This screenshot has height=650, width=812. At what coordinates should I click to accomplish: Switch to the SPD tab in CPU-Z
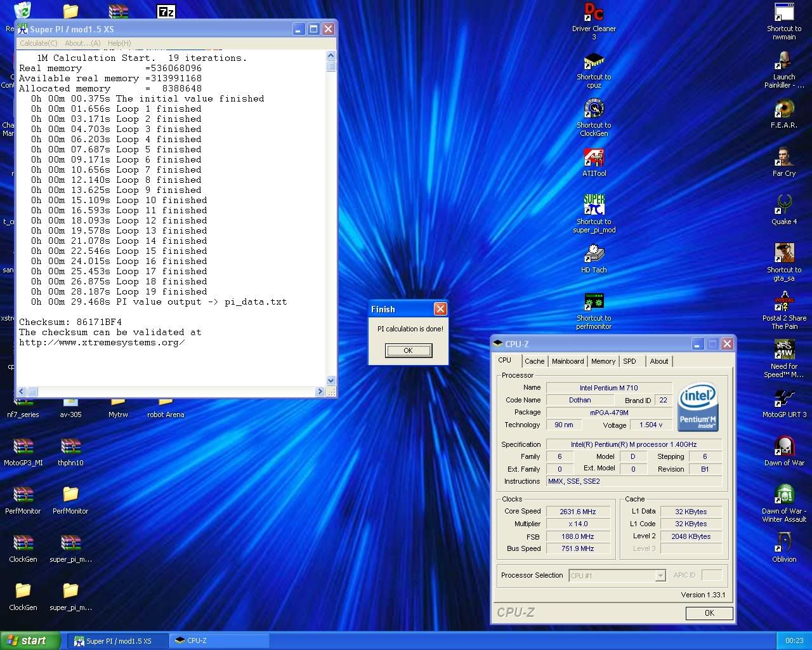point(629,361)
